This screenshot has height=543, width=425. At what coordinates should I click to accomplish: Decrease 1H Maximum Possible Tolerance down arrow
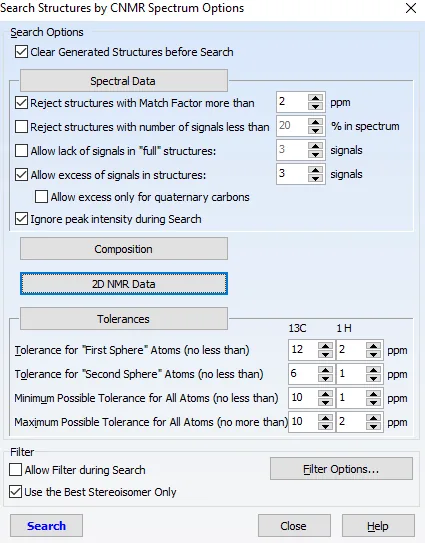[x=373, y=426]
